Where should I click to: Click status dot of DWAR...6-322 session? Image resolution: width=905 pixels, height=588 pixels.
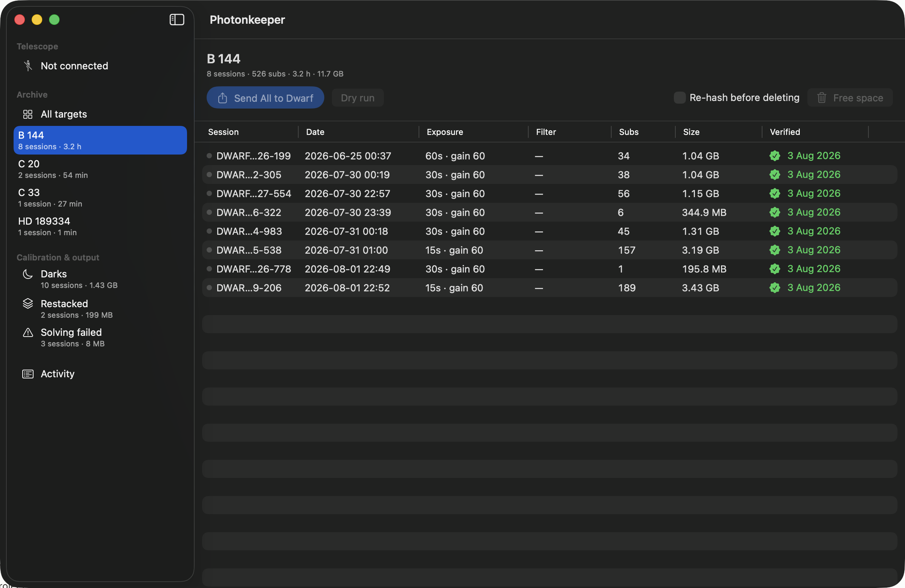pyautogui.click(x=209, y=212)
